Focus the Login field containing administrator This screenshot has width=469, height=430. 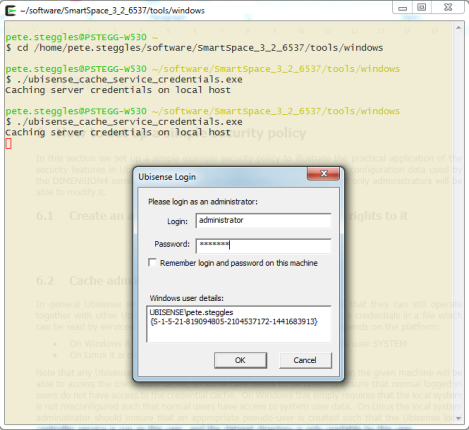point(263,221)
